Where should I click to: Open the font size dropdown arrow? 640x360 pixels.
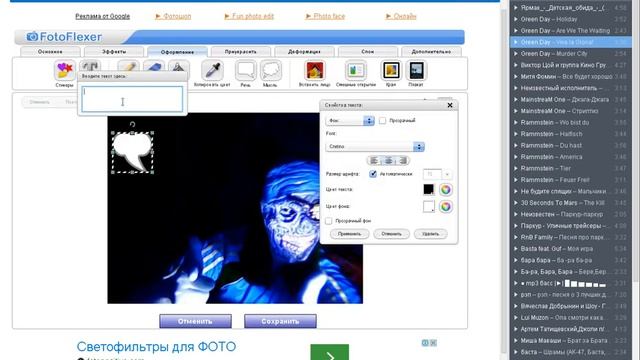point(447,174)
